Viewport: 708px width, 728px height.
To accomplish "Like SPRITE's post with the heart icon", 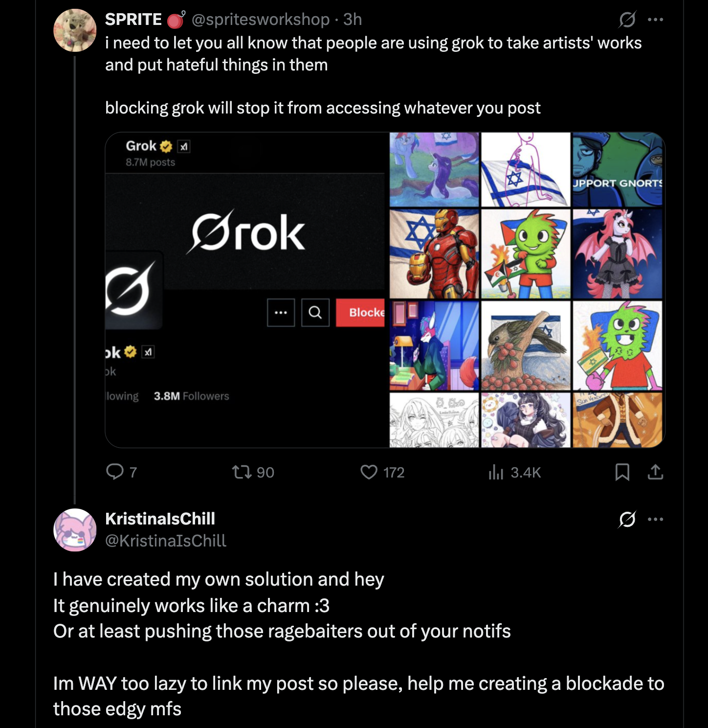I will pyautogui.click(x=369, y=472).
